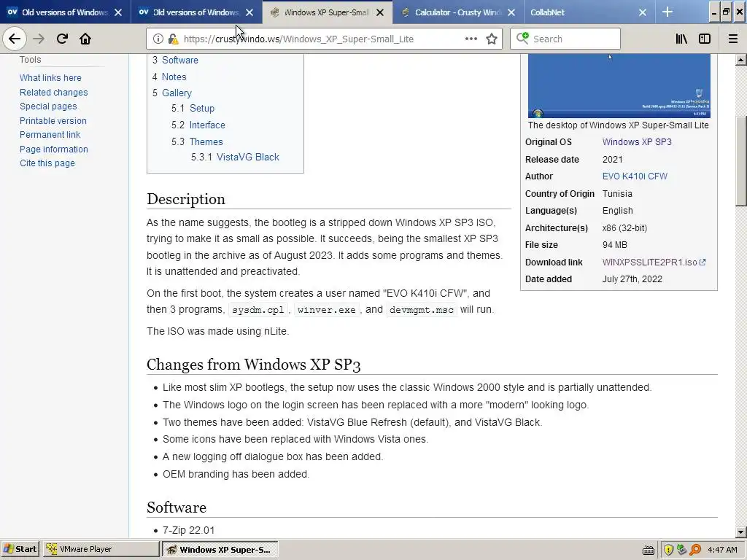
Task: Show site information icon in address bar
Action: [158, 39]
